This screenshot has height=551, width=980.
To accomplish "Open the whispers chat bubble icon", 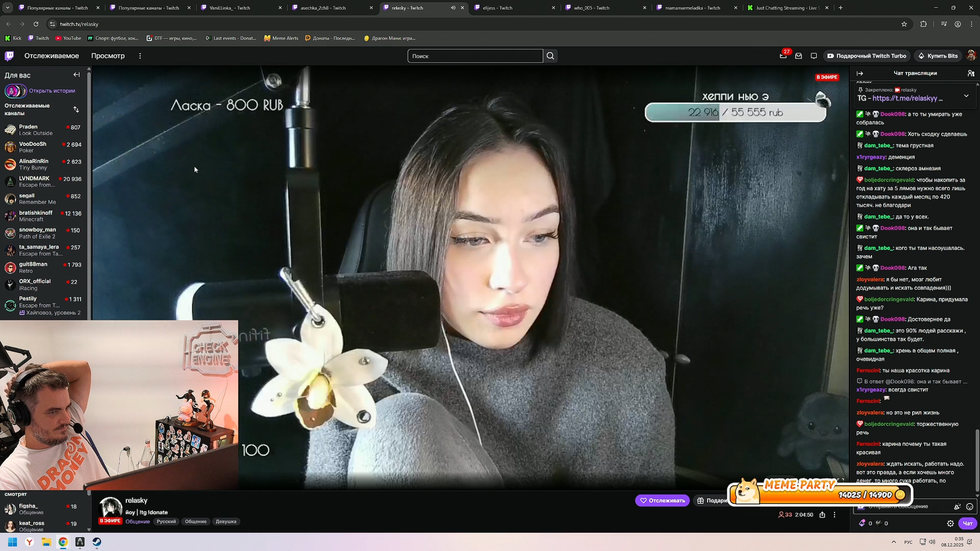I will tap(814, 56).
